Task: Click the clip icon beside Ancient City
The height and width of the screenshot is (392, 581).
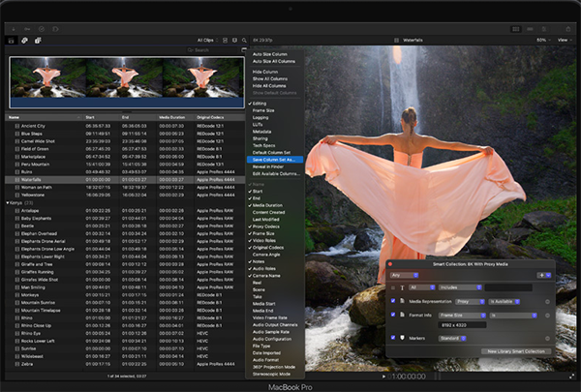Action: tap(17, 126)
